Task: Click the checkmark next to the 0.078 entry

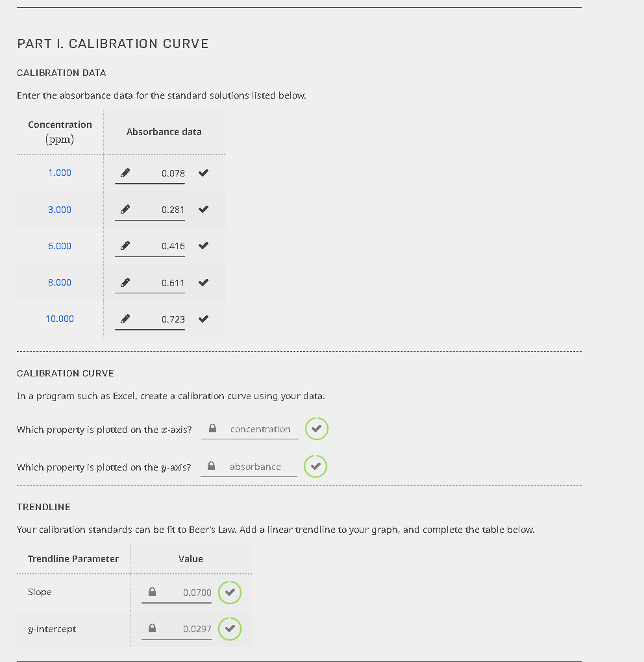Action: [204, 173]
